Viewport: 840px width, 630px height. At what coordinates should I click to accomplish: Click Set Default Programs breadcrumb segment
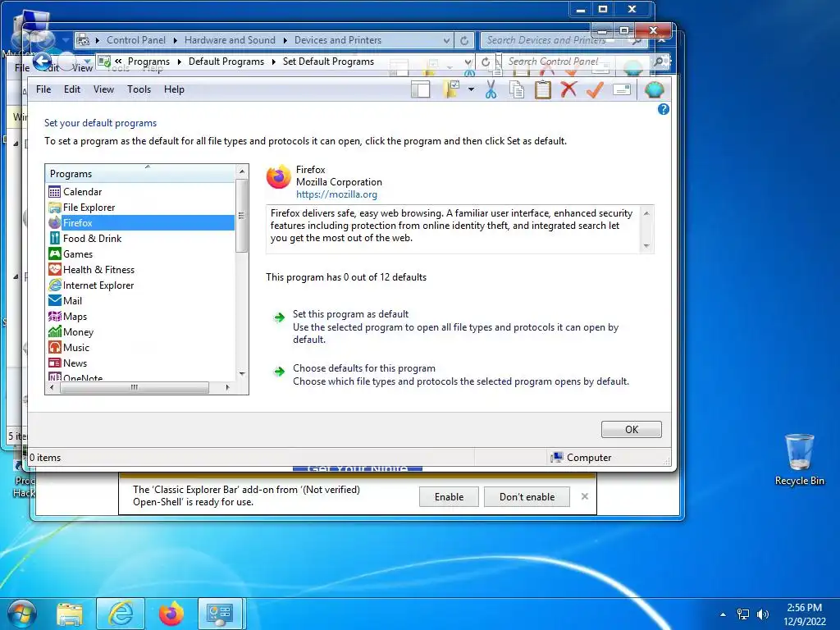click(328, 62)
